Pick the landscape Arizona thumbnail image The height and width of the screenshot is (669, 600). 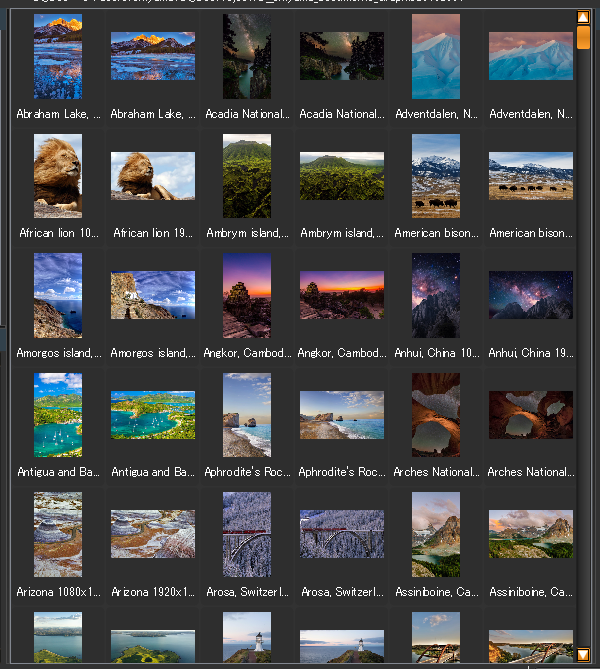pyautogui.click(x=153, y=534)
